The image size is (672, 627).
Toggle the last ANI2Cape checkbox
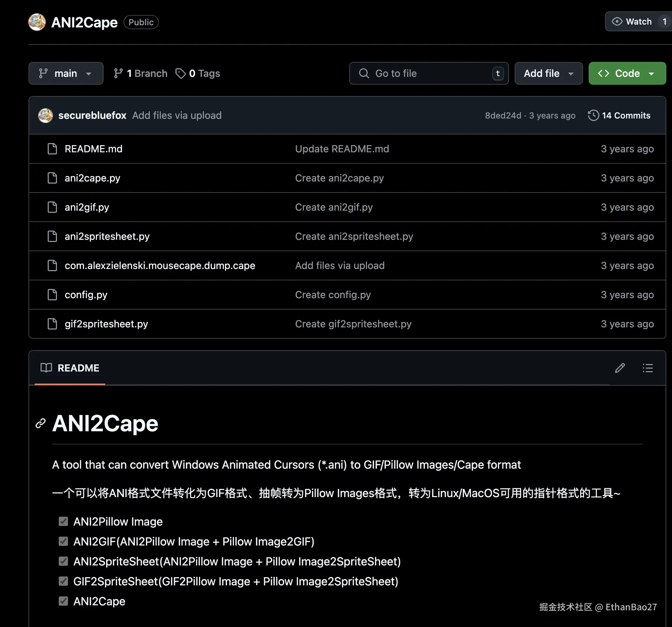pos(63,601)
